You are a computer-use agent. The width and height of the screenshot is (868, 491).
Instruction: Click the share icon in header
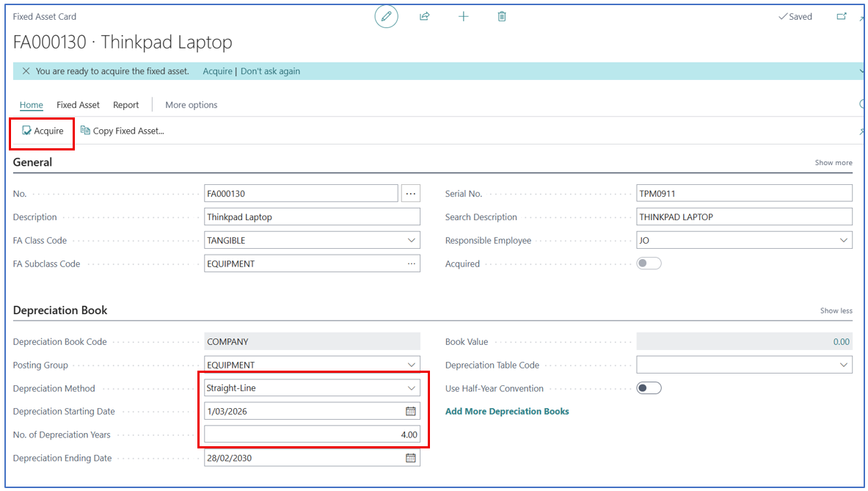(425, 16)
